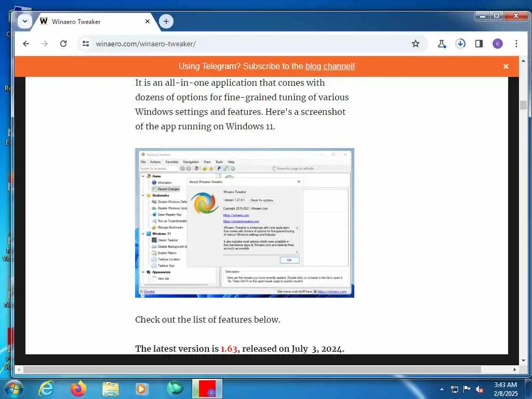Go back with the browser back arrow
The image size is (532, 399).
tap(26, 44)
